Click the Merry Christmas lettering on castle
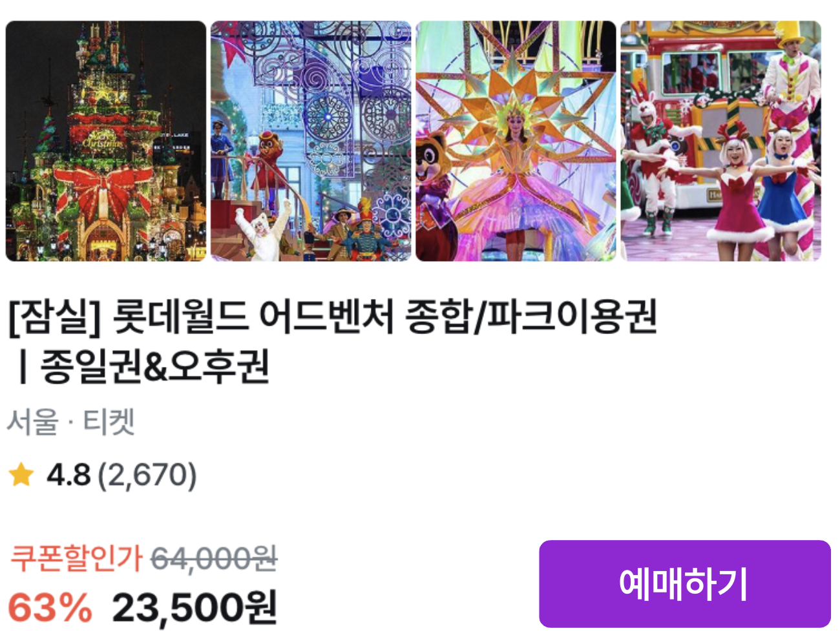This screenshot has height=637, width=840. point(103,138)
